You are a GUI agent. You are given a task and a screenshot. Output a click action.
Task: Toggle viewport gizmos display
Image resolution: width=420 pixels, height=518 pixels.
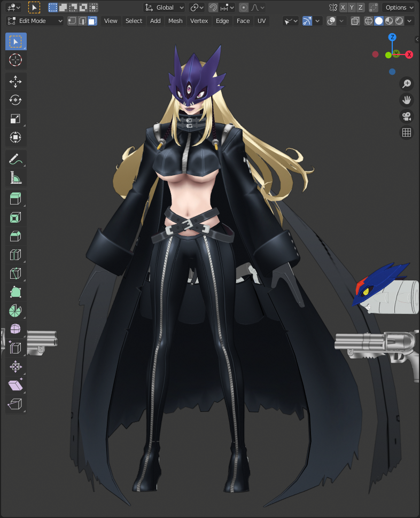(x=307, y=21)
